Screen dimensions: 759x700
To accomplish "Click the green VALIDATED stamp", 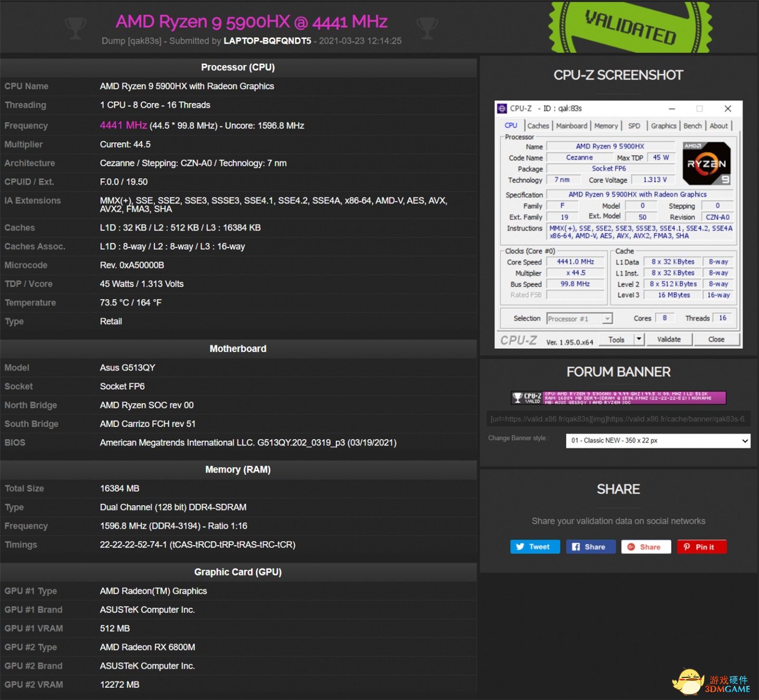I will tap(630, 26).
